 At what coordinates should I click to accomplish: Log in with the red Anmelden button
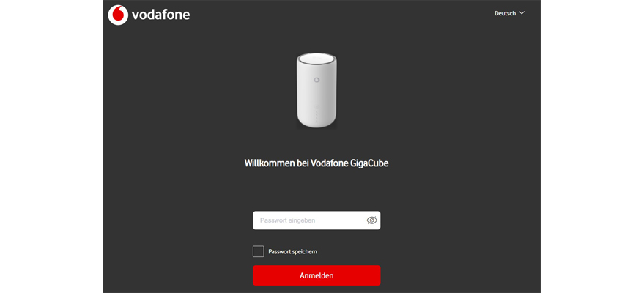pyautogui.click(x=317, y=275)
